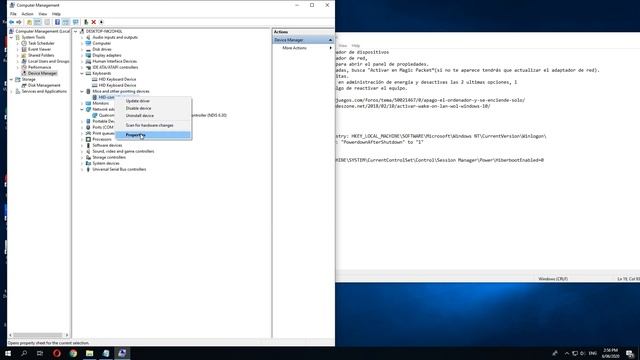
Task: Click the taskbar Search icon
Action: 24,353
